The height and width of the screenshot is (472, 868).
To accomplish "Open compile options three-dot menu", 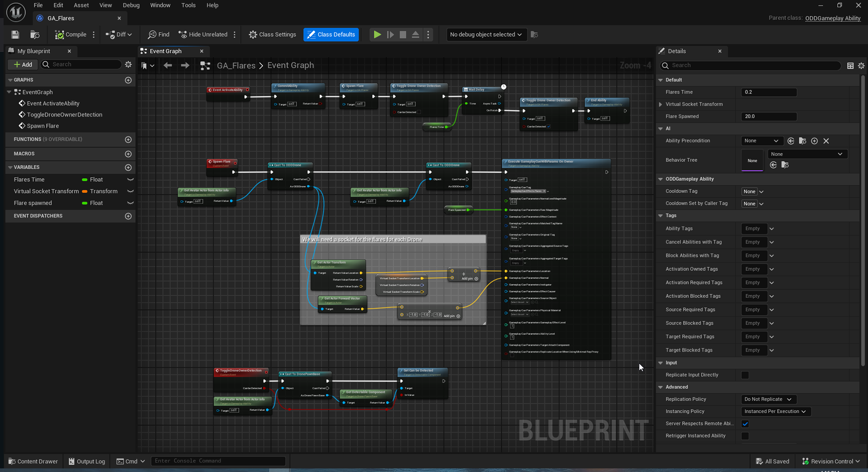I will click(94, 35).
